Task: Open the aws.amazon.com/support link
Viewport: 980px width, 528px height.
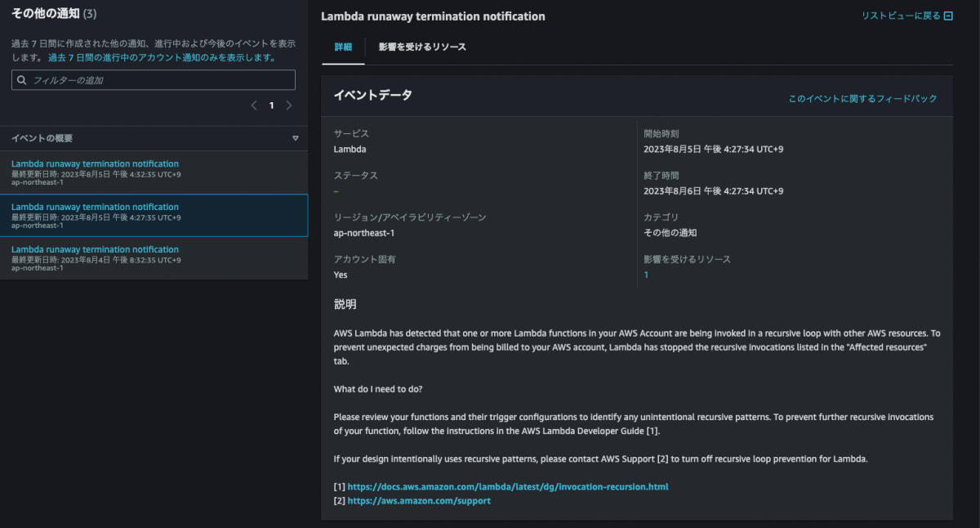Action: pyautogui.click(x=419, y=500)
